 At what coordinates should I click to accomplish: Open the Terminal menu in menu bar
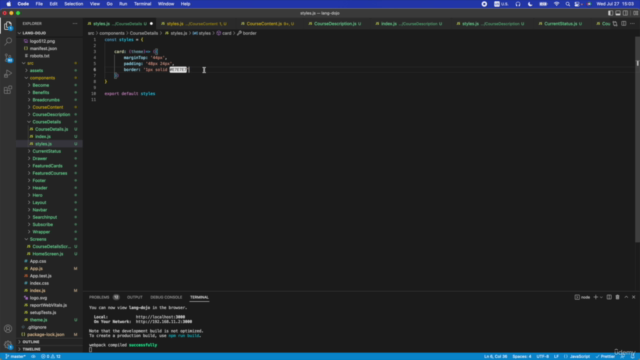point(142,4)
